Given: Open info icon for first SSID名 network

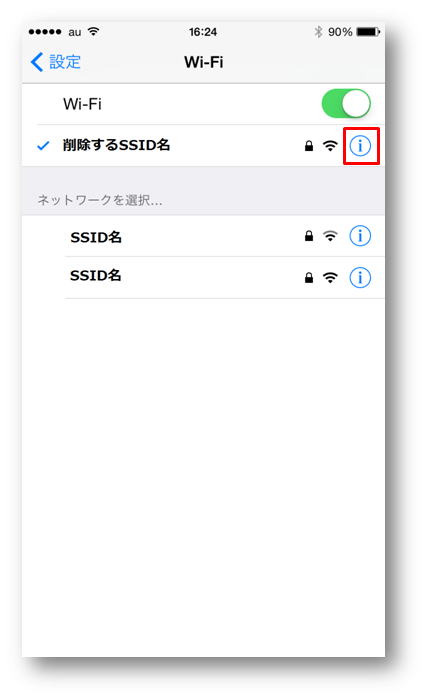Looking at the screenshot, I should (360, 236).
